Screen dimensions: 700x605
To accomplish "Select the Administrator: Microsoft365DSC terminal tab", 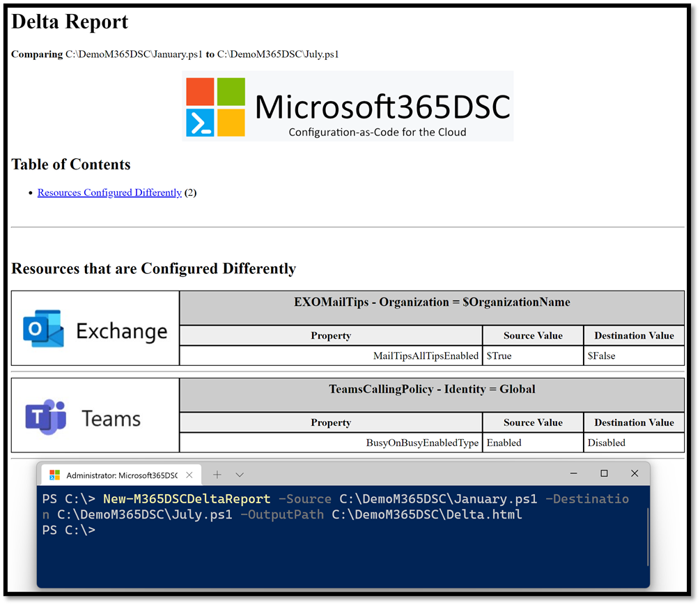I will (x=121, y=475).
